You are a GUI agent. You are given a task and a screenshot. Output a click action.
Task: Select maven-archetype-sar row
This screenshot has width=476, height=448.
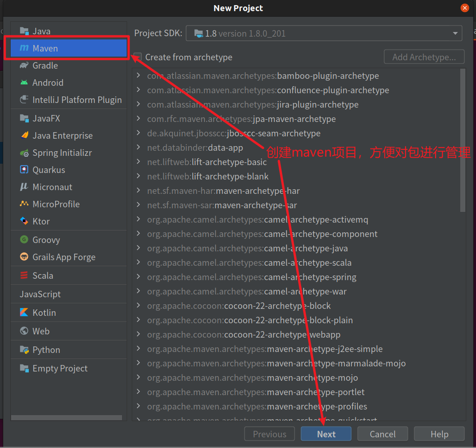tap(296, 205)
